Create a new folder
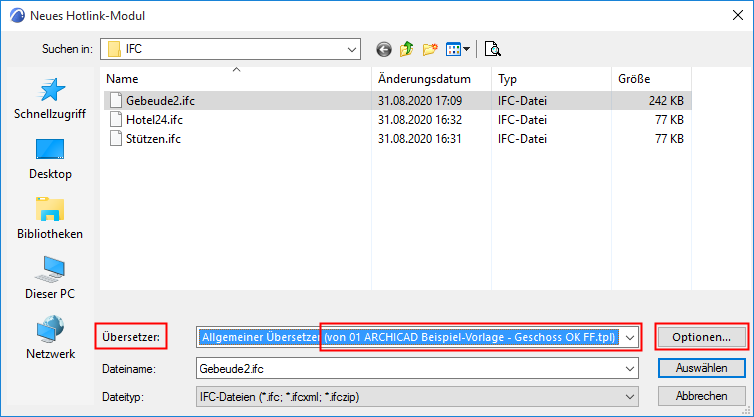The height and width of the screenshot is (417, 754). (x=430, y=49)
